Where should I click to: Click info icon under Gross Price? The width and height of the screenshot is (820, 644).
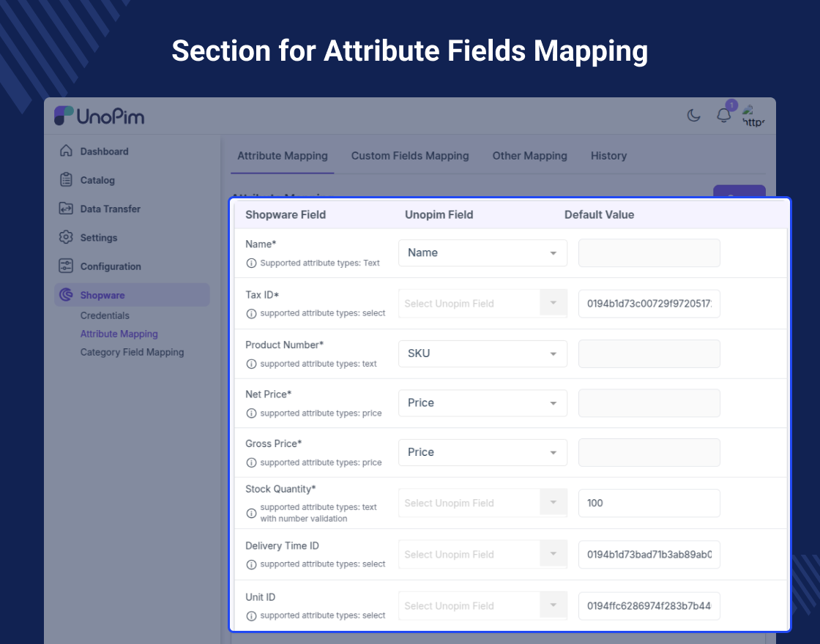click(x=251, y=463)
